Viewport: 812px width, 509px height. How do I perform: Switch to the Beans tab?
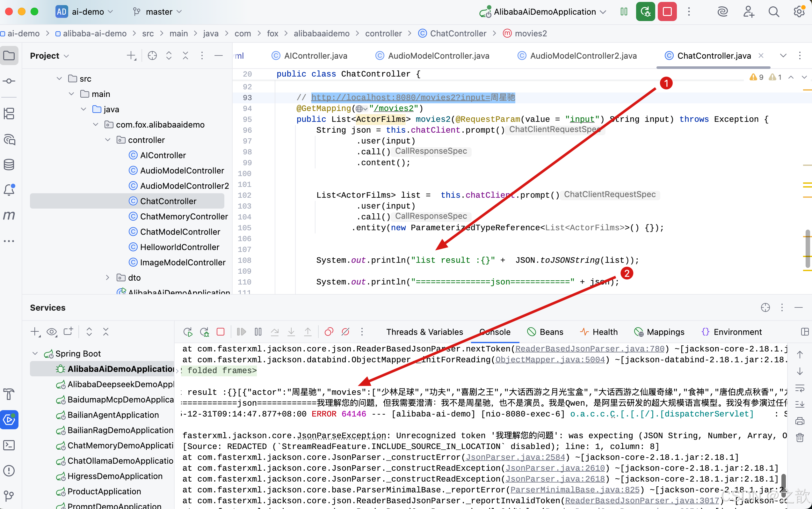(545, 332)
